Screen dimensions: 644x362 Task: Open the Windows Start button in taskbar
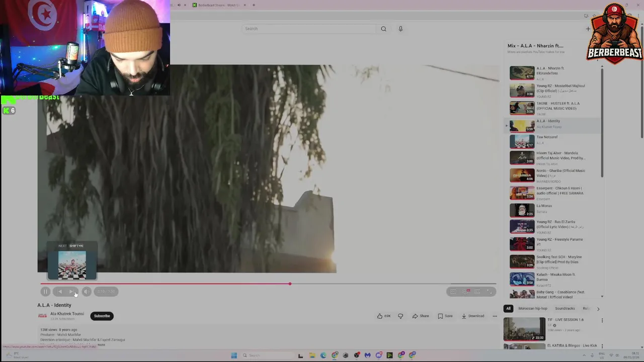pos(234,355)
